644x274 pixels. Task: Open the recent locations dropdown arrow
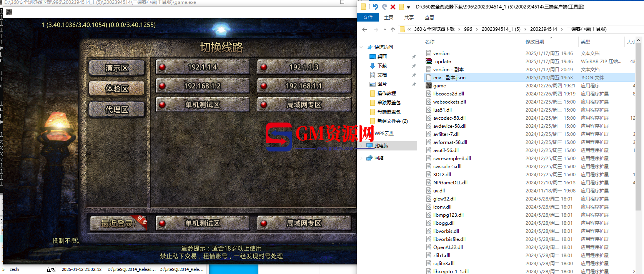pos(385,29)
